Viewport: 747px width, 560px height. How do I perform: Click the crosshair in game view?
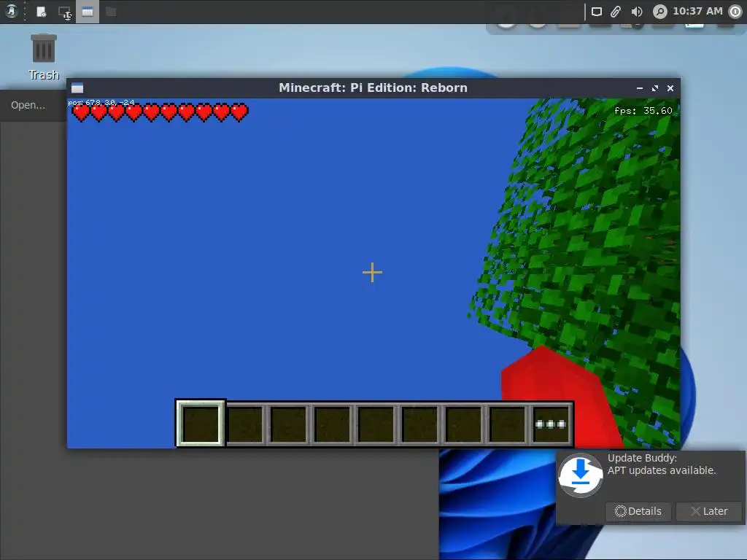point(372,273)
